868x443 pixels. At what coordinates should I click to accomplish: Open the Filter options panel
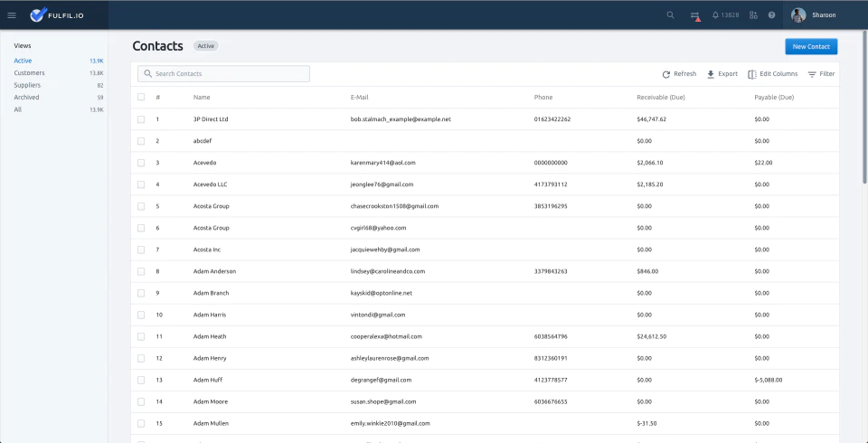tap(821, 74)
